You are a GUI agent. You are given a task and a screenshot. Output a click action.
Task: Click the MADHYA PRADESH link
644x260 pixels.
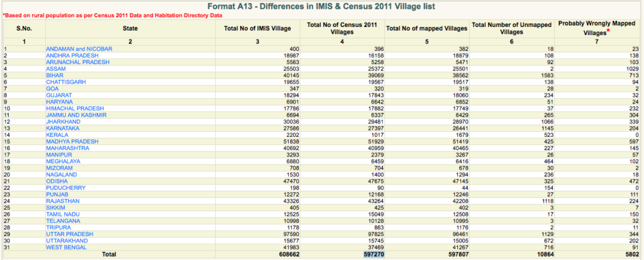coord(72,141)
